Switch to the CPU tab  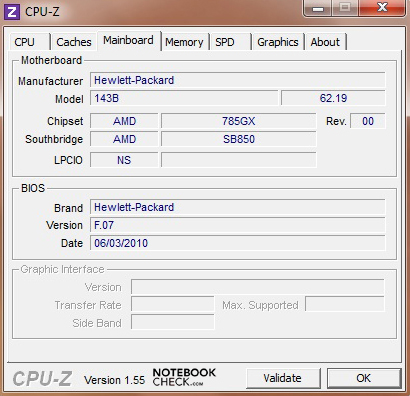[x=29, y=42]
